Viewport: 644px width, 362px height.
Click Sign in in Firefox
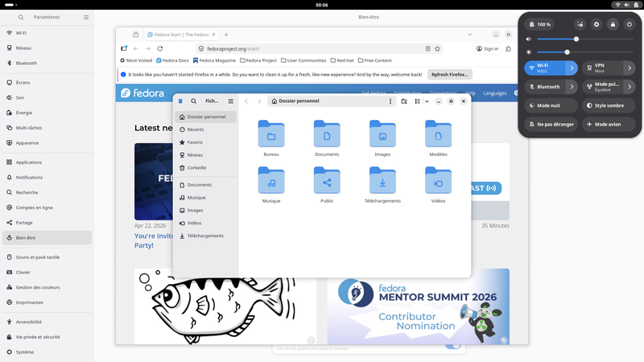click(x=487, y=48)
